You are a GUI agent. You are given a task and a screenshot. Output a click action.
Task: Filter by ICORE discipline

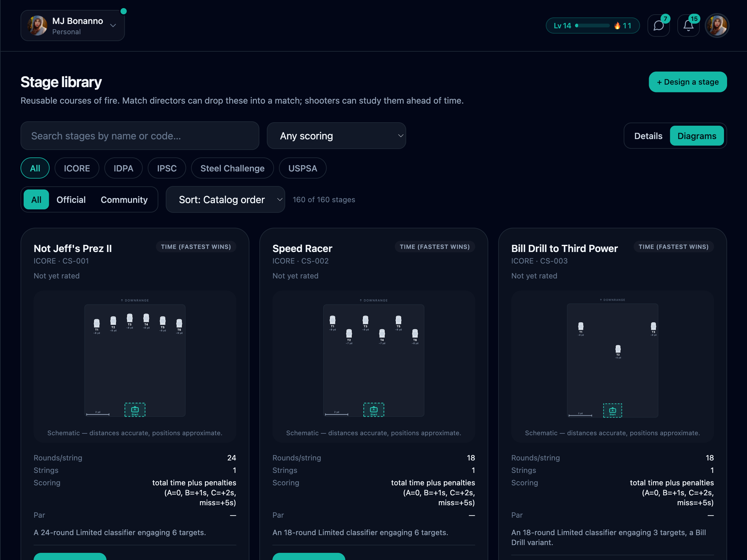point(77,168)
